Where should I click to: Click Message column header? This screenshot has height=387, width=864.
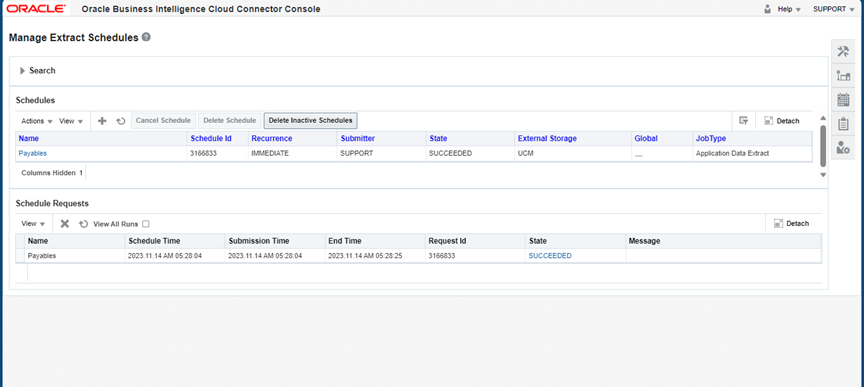coord(644,241)
